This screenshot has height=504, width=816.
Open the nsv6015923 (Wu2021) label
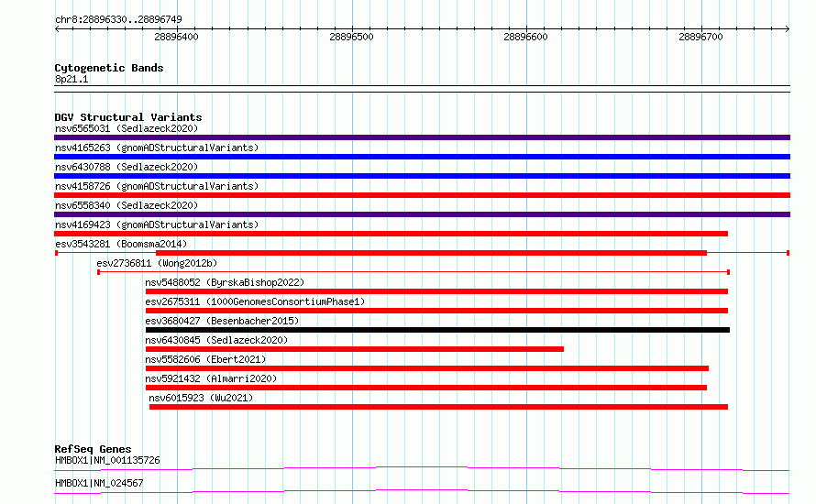201,398
